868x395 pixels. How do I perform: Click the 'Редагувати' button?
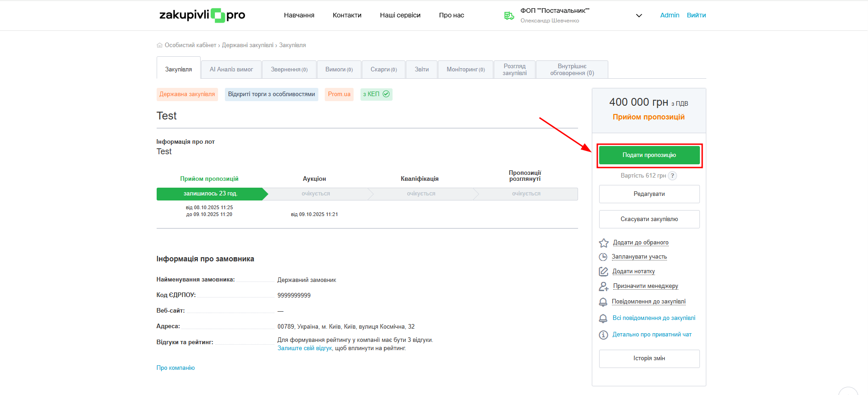pyautogui.click(x=649, y=194)
